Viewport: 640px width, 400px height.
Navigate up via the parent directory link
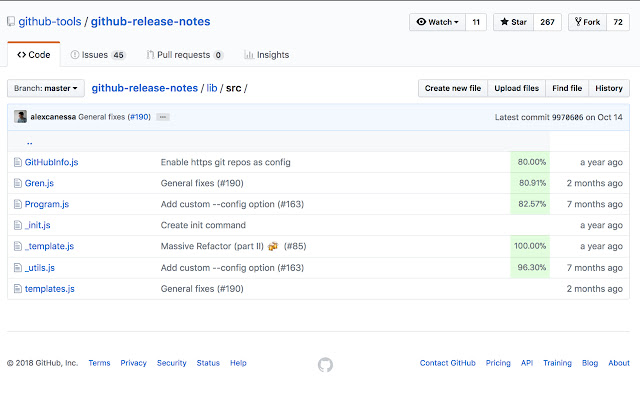pos(30,142)
